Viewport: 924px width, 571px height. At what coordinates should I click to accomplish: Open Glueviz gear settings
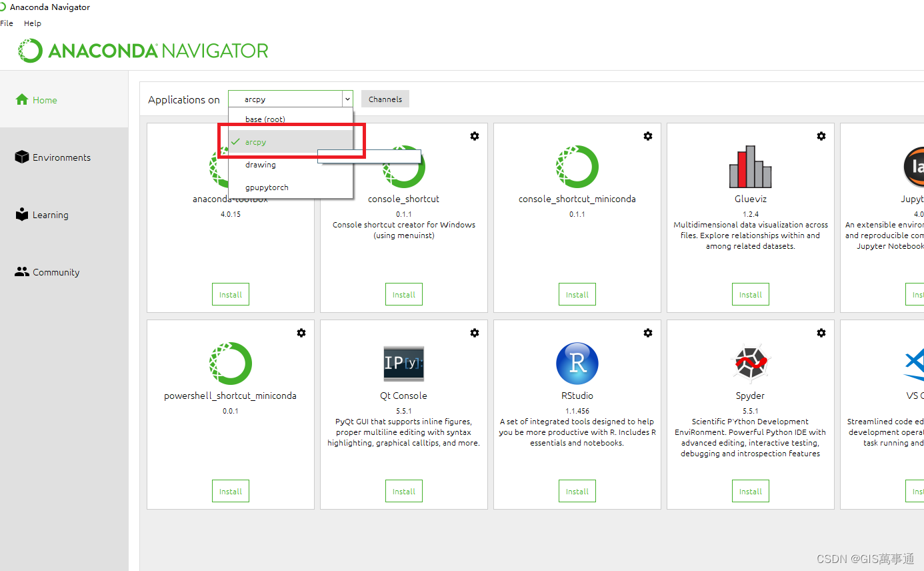click(821, 136)
